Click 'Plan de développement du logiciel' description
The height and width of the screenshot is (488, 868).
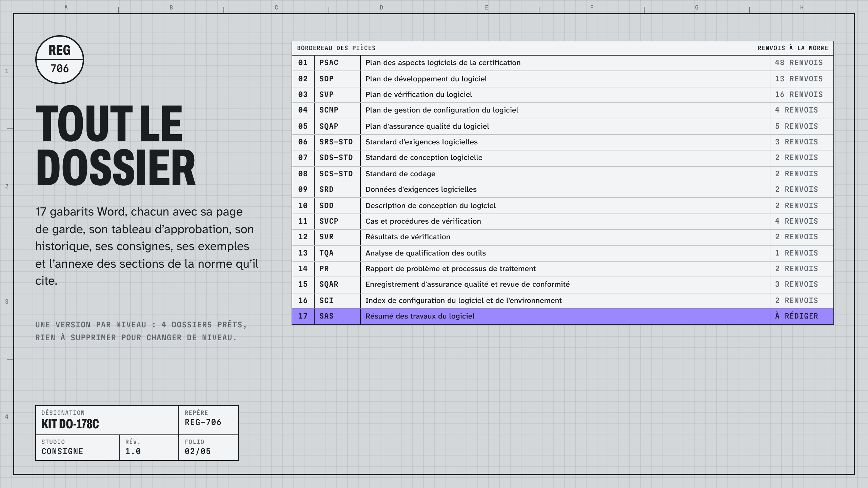click(x=426, y=79)
